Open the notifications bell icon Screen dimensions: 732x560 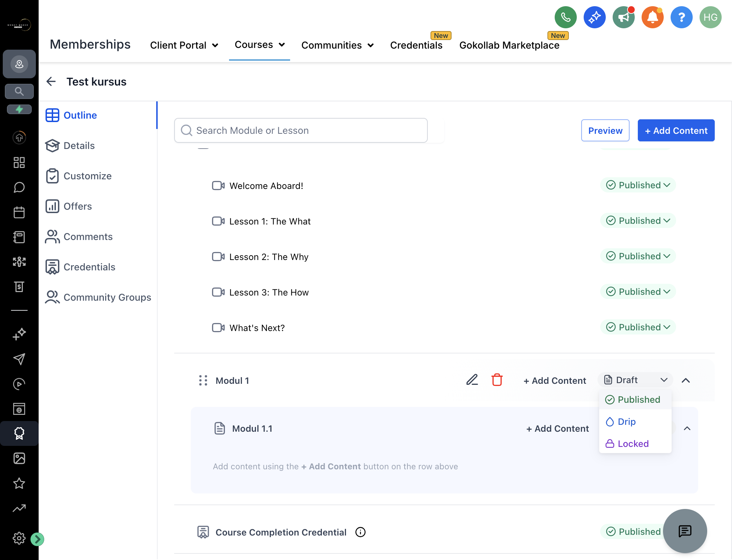[x=652, y=17]
